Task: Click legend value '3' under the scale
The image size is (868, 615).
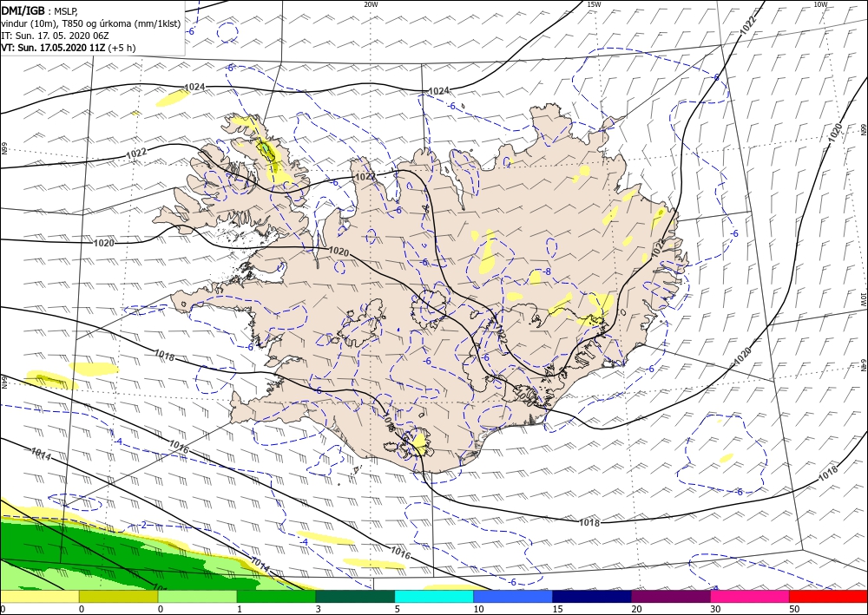Action: tap(319, 609)
